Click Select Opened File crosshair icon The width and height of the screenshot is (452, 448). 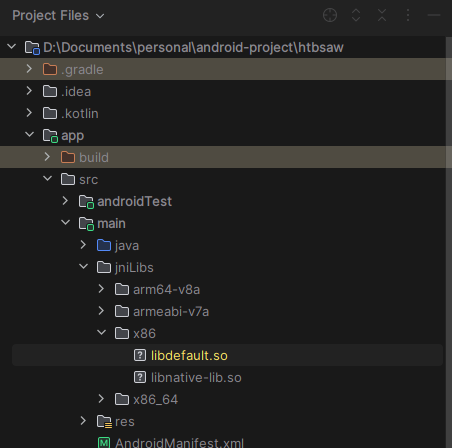(x=330, y=15)
